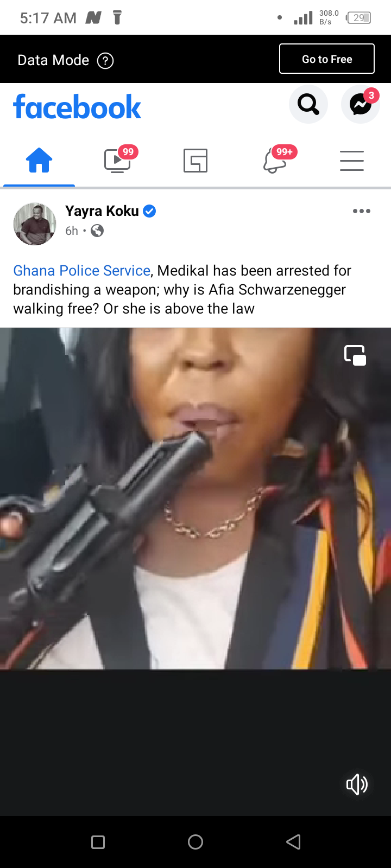Open the hamburger menu icon

(x=352, y=161)
